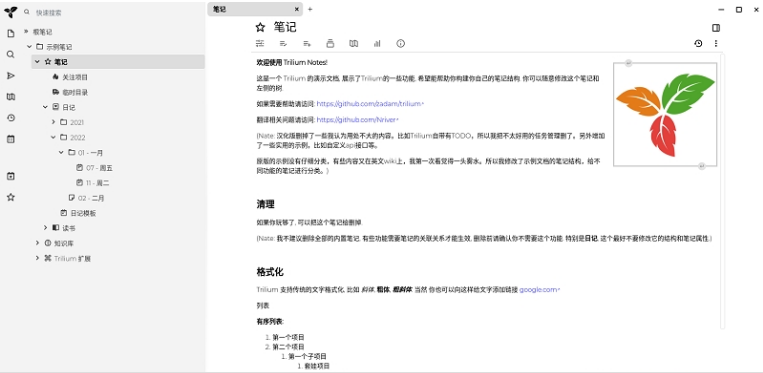The width and height of the screenshot is (763, 373).
Task: Show note revisions history icon
Action: point(698,43)
